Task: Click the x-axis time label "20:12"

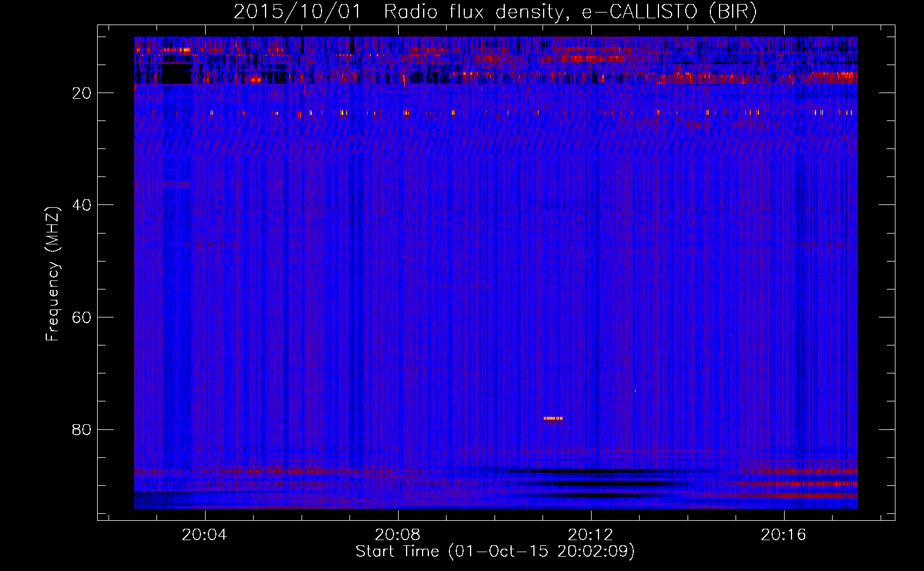Action: (590, 535)
